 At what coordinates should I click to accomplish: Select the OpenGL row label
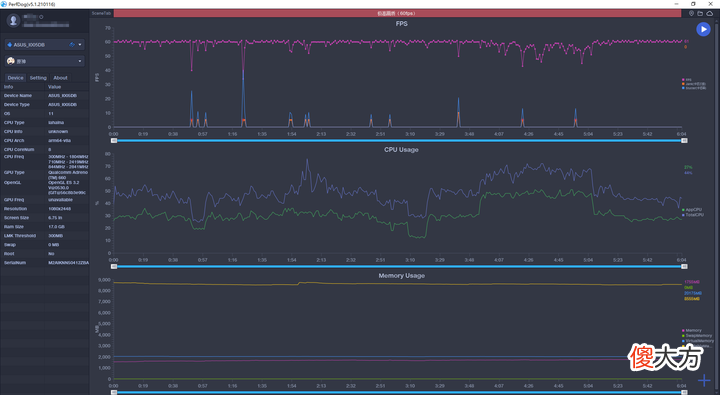(x=12, y=182)
